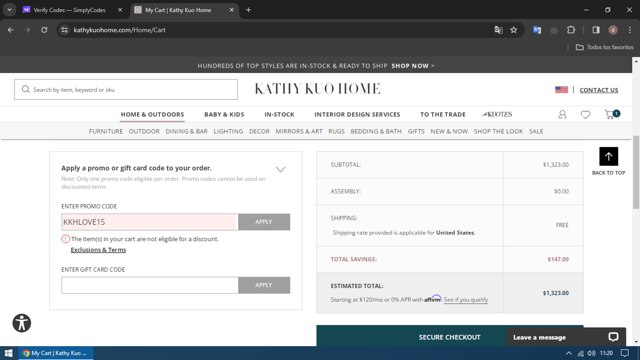
Task: Browse MIRRORS & ART category
Action: point(299,131)
